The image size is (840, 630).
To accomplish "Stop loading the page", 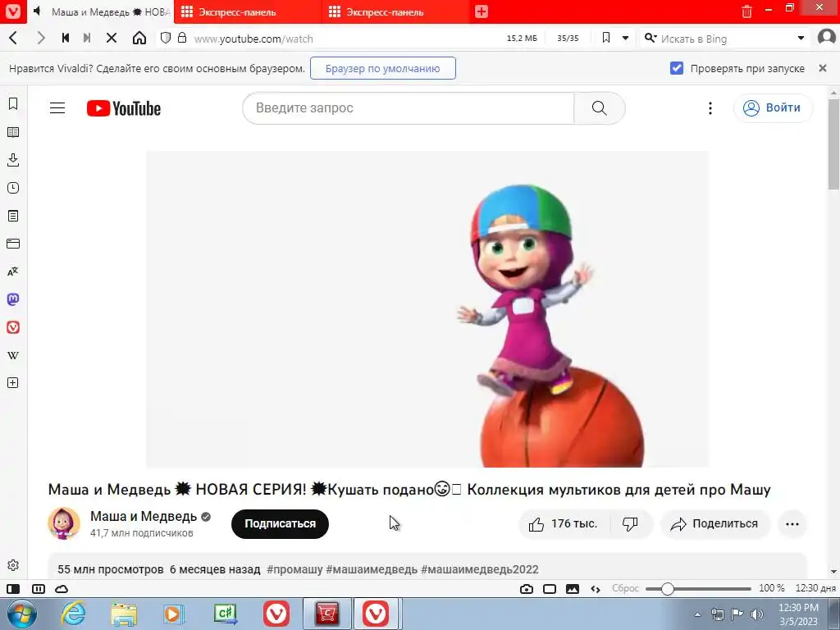I will click(112, 38).
